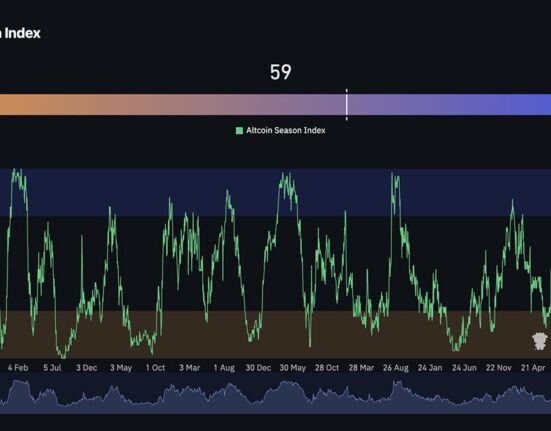Click the 28 Oct axis label

click(x=327, y=368)
